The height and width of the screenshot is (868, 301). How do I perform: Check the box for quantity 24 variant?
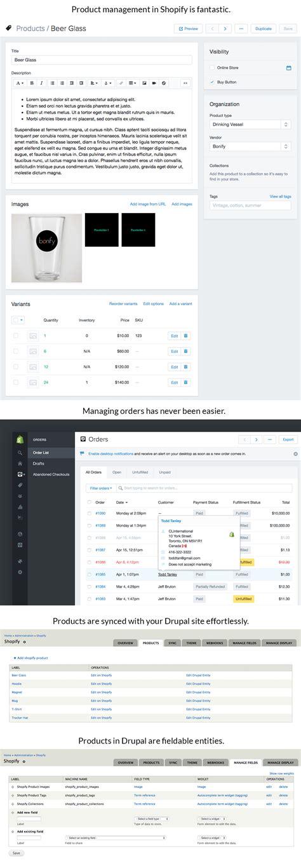pos(16,382)
